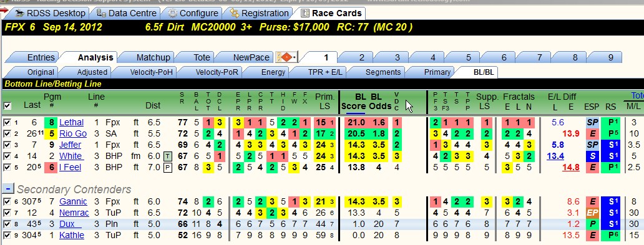644x245 pixels.
Task: Open the horse link Gannic
Action: (73, 201)
